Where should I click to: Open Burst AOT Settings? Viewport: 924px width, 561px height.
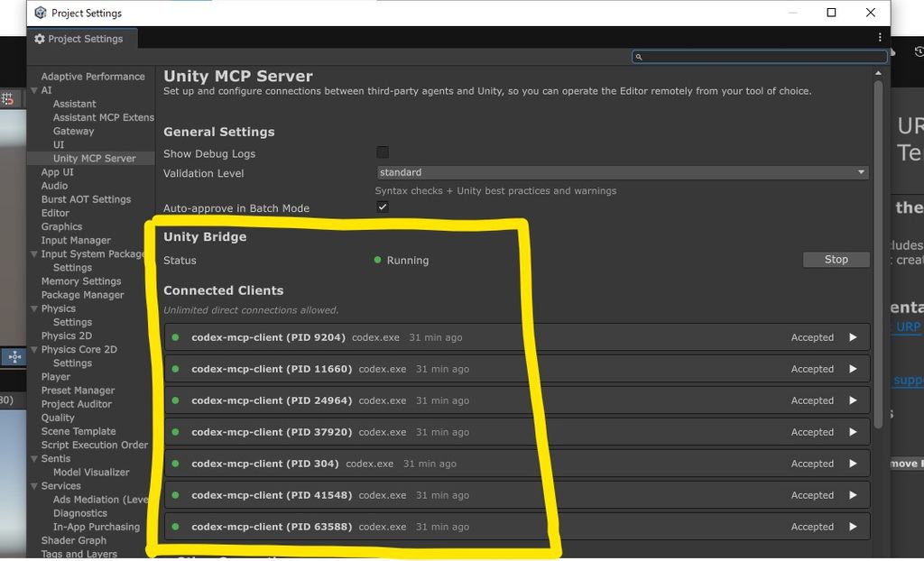[86, 199]
